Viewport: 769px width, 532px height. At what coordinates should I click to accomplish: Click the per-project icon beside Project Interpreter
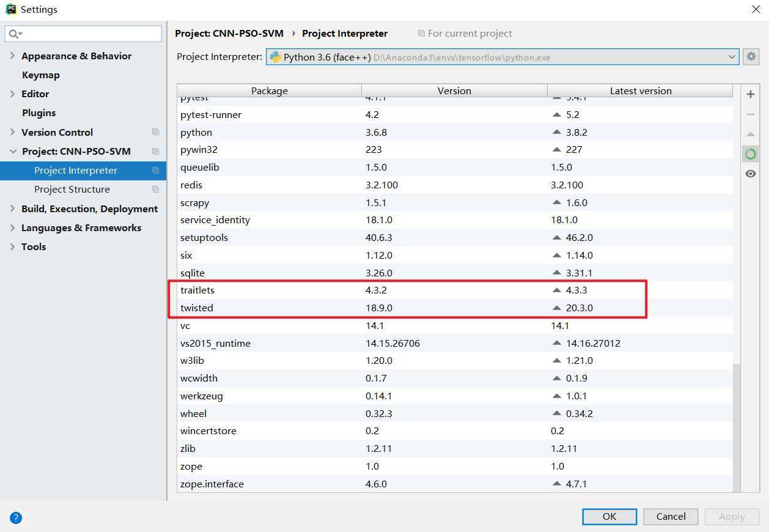[155, 171]
